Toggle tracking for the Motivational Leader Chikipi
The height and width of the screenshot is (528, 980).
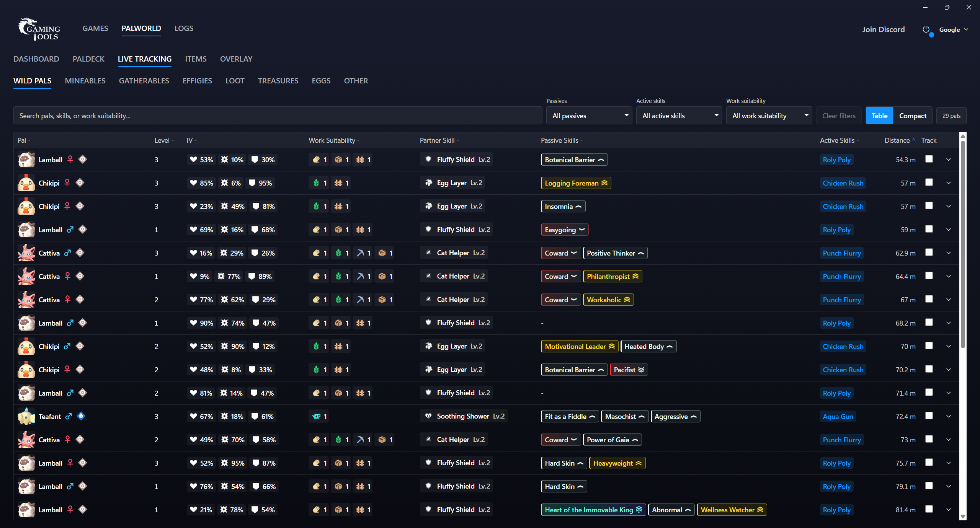point(929,345)
